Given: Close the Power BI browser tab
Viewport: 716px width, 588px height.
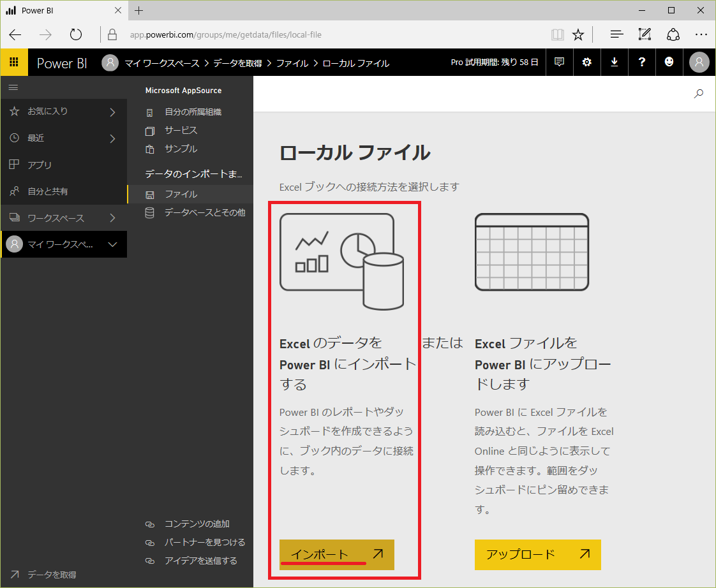Looking at the screenshot, I should (118, 10).
